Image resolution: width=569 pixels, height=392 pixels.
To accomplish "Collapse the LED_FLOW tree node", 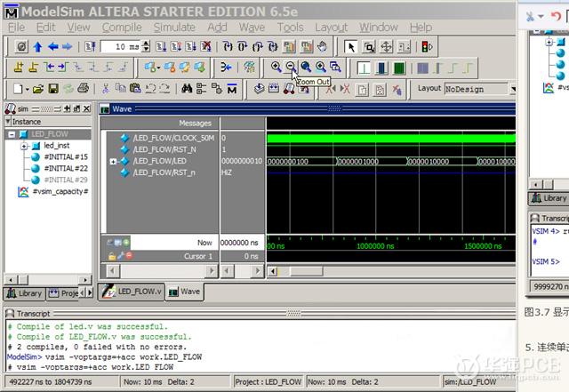I will [x=11, y=134].
